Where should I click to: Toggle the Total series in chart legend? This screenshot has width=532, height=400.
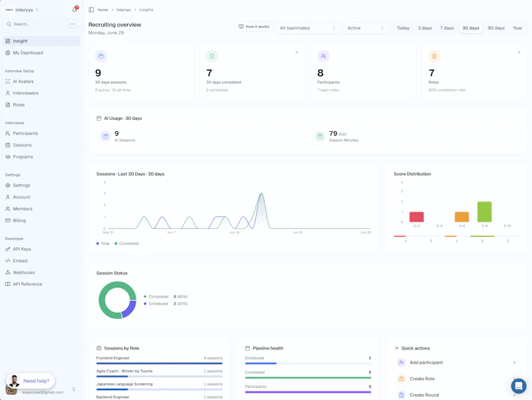pyautogui.click(x=103, y=244)
